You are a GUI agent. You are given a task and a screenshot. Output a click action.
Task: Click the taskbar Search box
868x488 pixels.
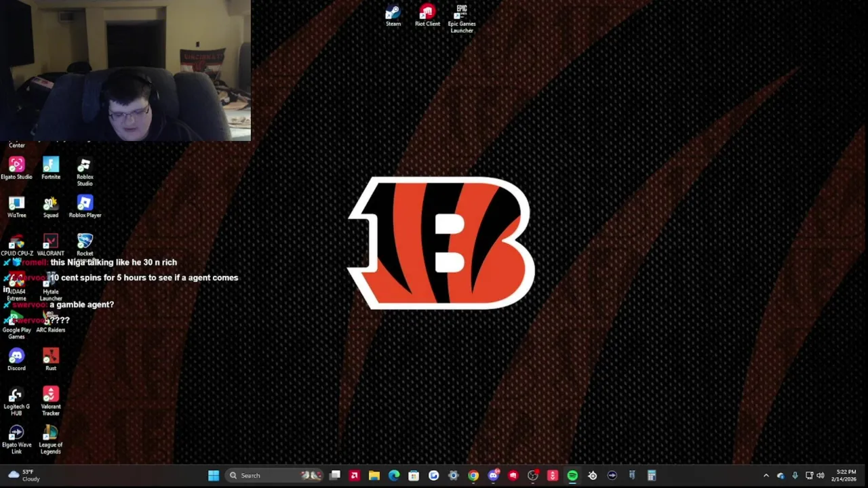point(274,476)
